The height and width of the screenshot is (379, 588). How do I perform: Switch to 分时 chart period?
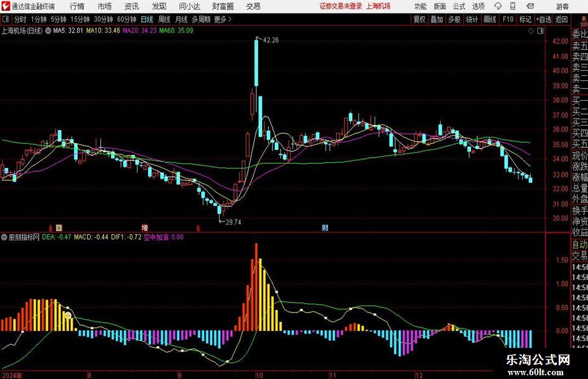[x=21, y=19]
